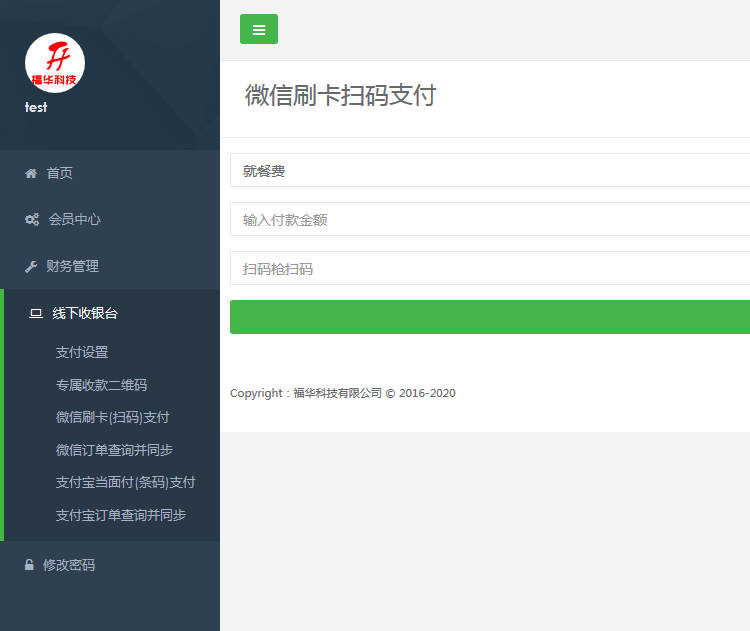This screenshot has height=631, width=750.
Task: Click the 就餐费 input field
Action: (490, 170)
